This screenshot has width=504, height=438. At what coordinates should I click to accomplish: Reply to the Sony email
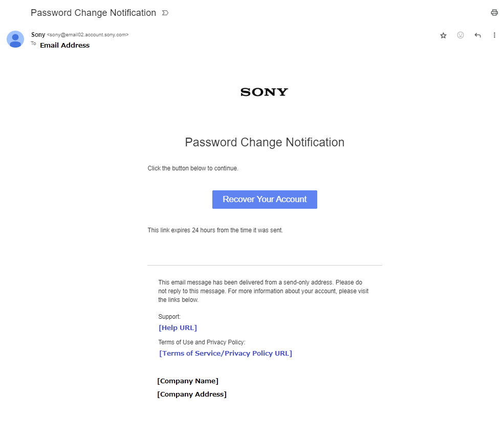tap(477, 35)
